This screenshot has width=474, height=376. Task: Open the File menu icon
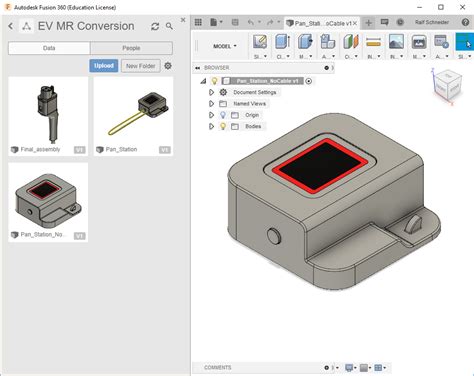click(x=214, y=22)
